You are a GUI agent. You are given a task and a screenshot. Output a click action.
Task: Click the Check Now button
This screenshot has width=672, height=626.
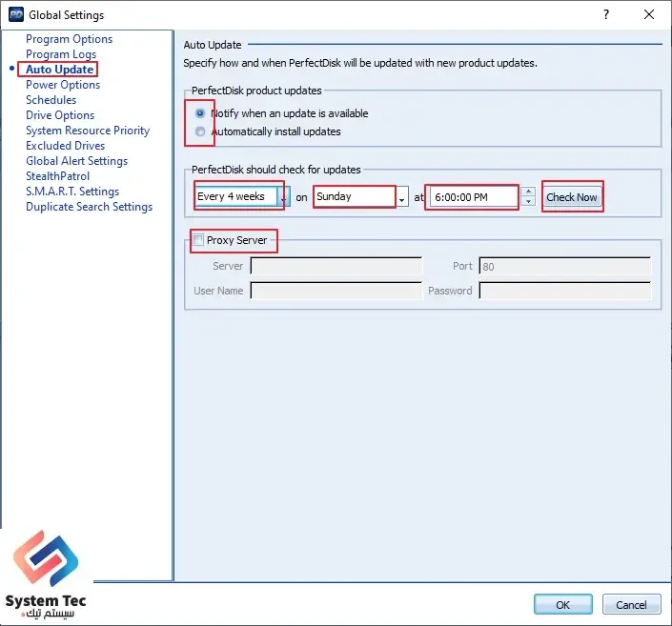[x=572, y=197]
